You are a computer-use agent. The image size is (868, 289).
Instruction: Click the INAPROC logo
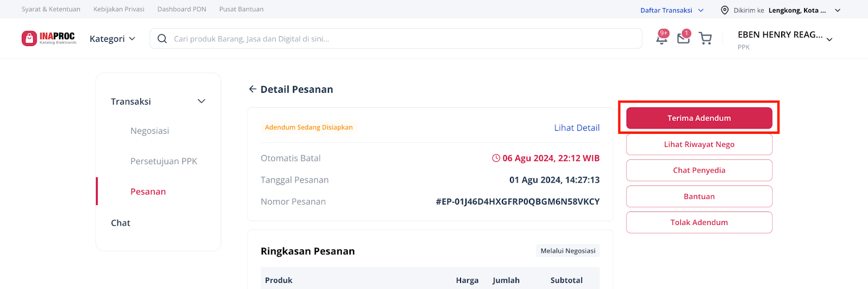(x=49, y=38)
